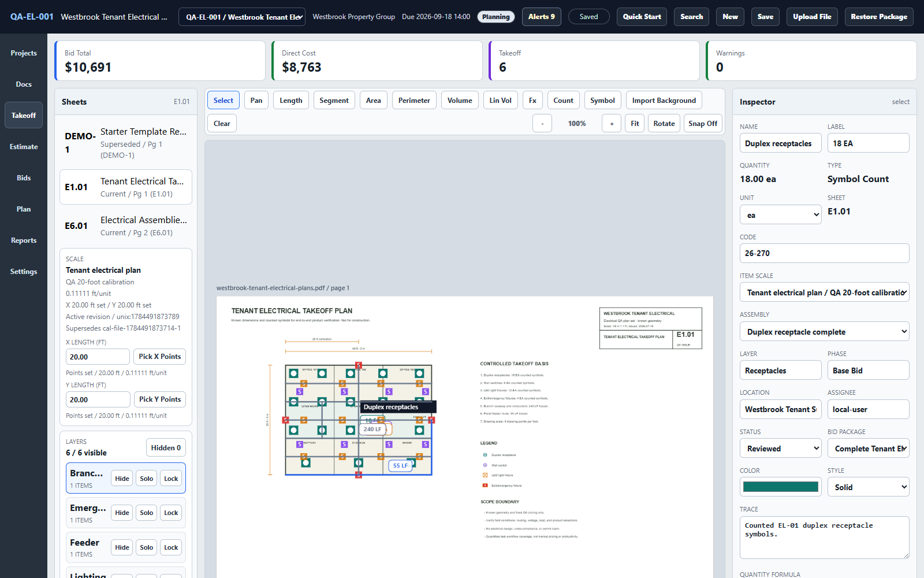The image size is (924, 578).
Task: Click the New button in header
Action: pos(730,17)
